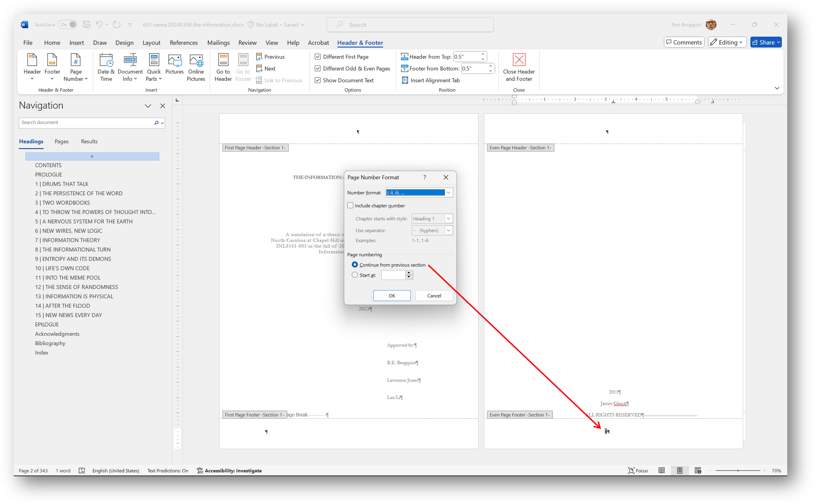Image resolution: width=815 pixels, height=504 pixels.
Task: Switch to the Mailings tab
Action: (x=218, y=43)
